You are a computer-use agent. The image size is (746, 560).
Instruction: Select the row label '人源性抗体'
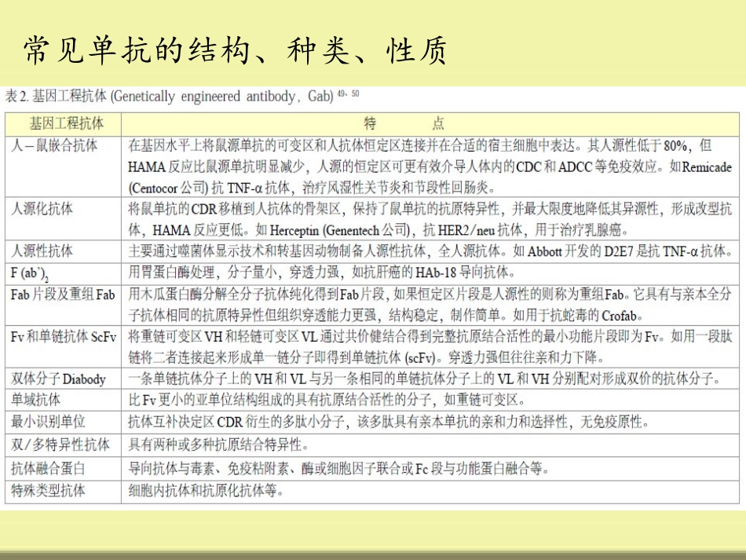coord(42,251)
